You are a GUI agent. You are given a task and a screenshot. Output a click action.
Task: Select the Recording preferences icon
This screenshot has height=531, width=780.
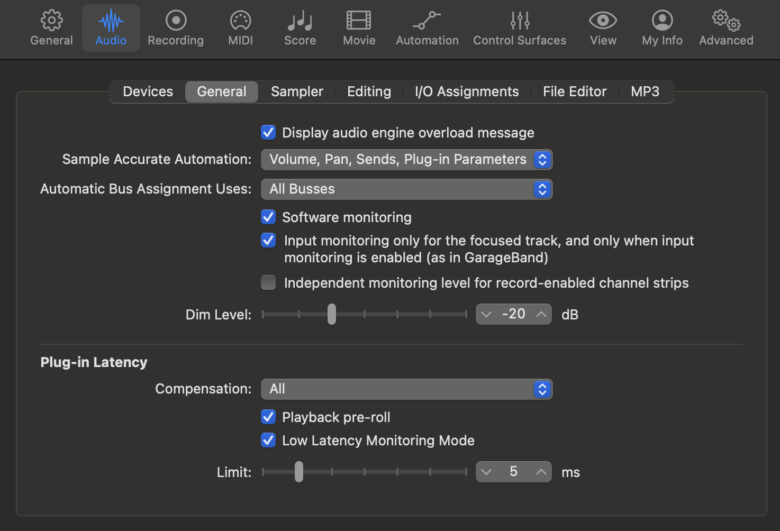pyautogui.click(x=175, y=21)
